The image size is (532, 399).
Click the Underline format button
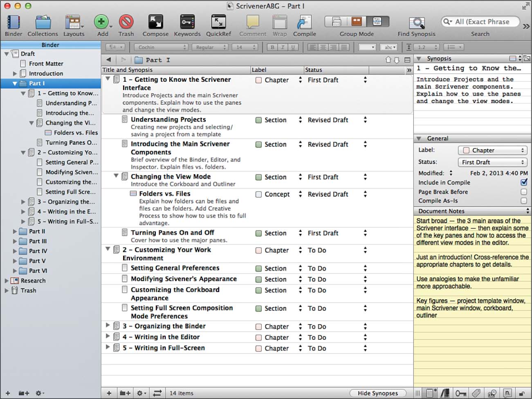click(293, 47)
